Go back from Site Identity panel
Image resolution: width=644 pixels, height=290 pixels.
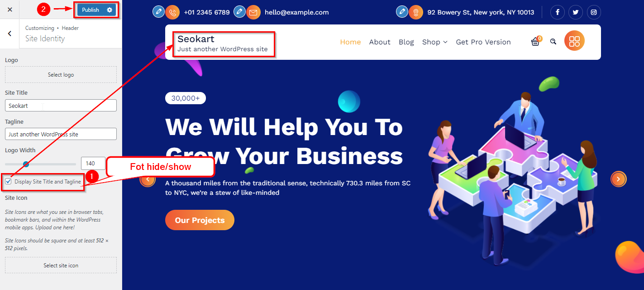(10, 34)
